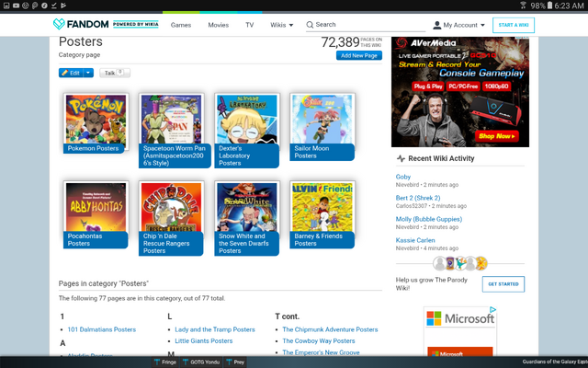Screen dimensions: 588x368
Task: Click the AVerMedia banner advertisement
Action: point(460,92)
